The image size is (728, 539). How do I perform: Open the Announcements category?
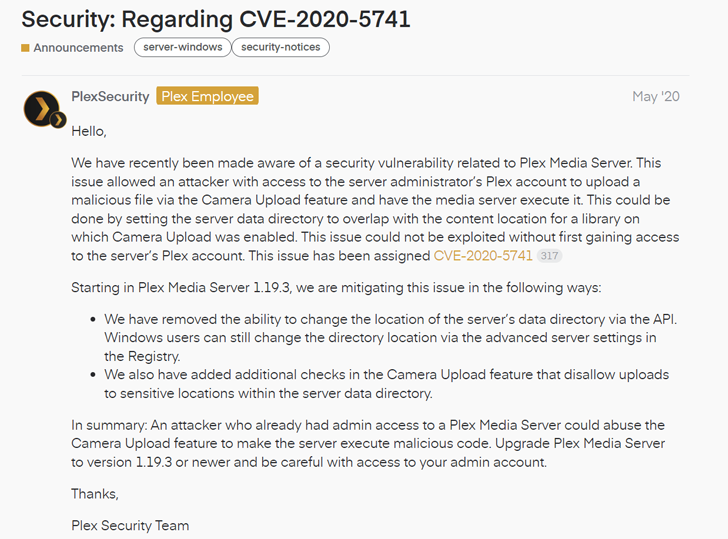(78, 47)
